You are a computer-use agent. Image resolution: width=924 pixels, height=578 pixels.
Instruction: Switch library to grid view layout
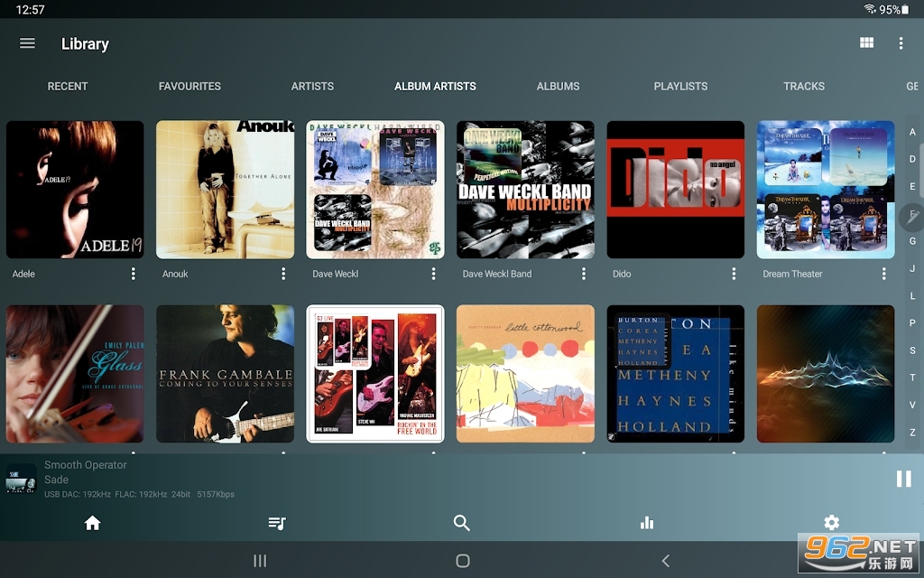866,42
